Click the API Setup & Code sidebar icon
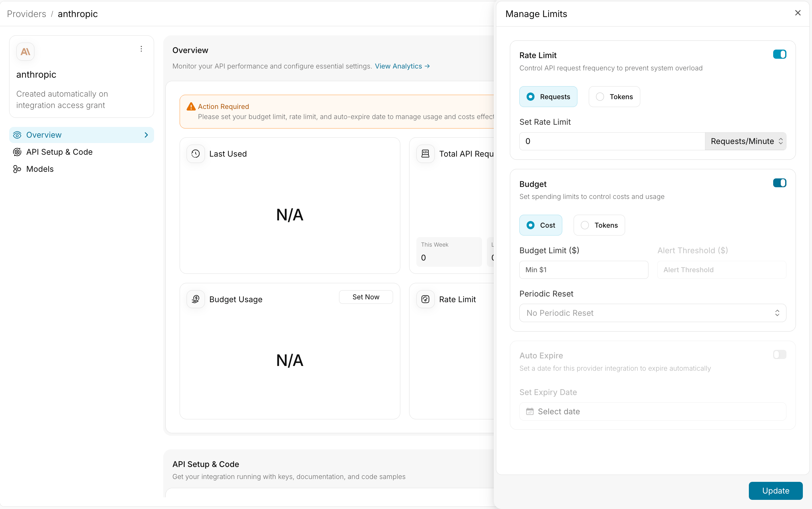 17,152
